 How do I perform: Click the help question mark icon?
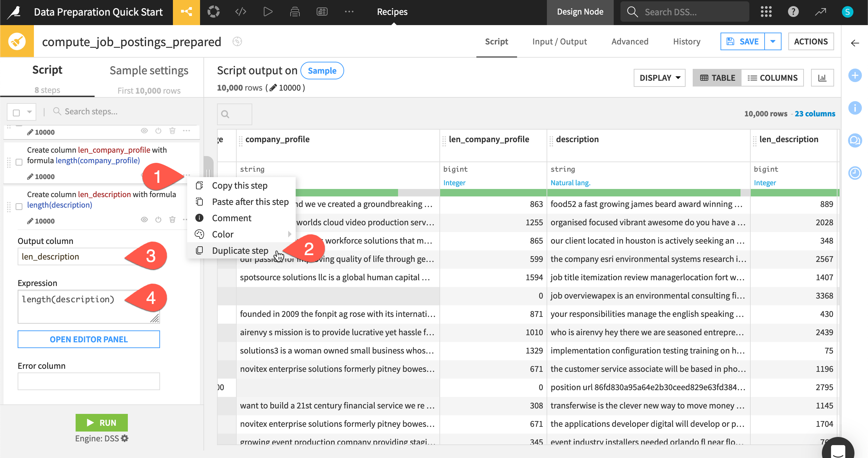(x=793, y=12)
